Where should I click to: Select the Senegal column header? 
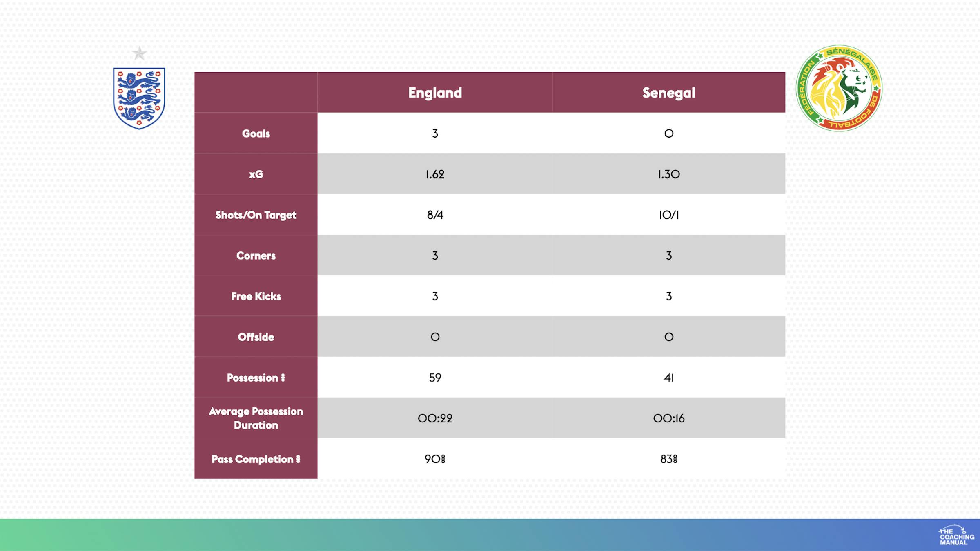click(x=668, y=93)
